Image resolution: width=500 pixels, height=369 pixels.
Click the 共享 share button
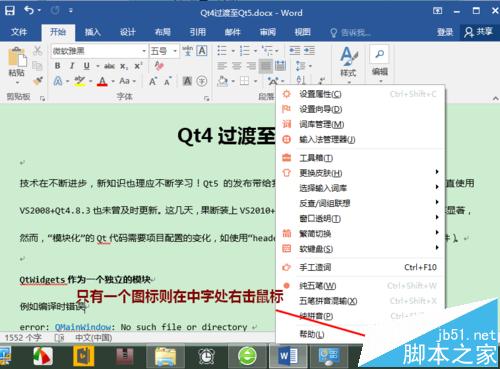pos(478,32)
